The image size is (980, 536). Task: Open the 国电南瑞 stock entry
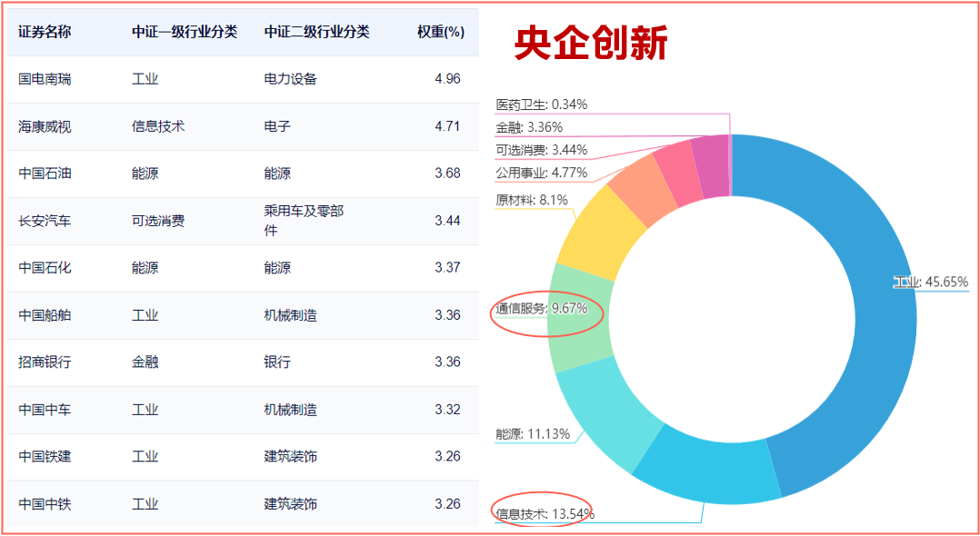[45, 79]
